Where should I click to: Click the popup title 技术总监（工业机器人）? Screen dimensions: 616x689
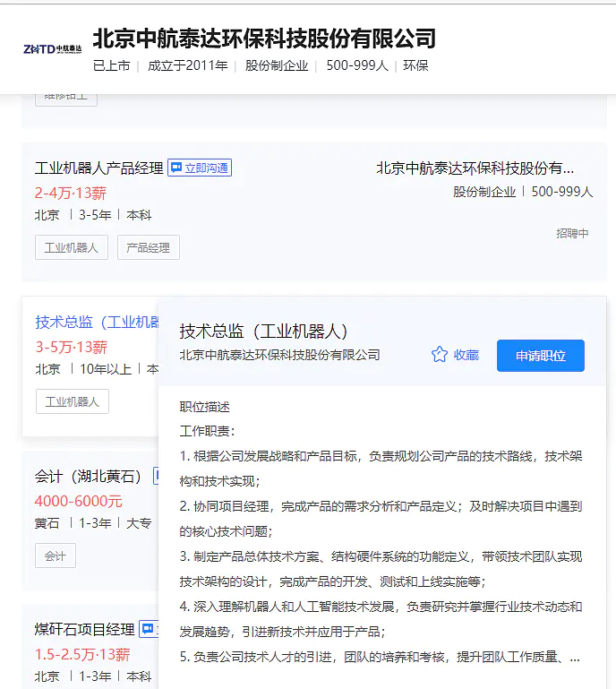(x=264, y=331)
